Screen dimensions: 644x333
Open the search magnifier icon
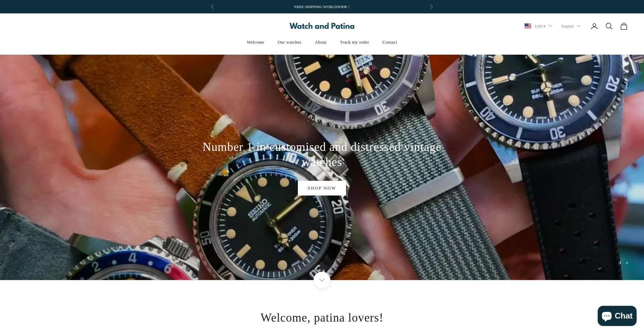609,26
